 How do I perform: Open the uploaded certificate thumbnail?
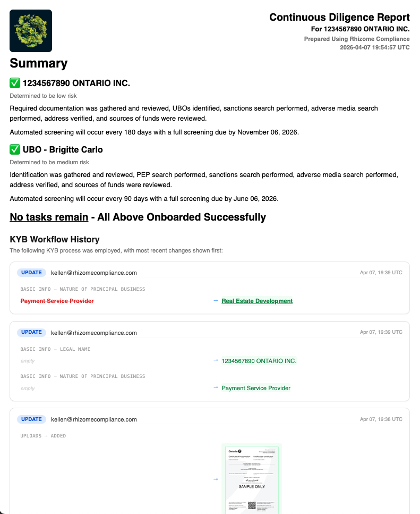(252, 478)
